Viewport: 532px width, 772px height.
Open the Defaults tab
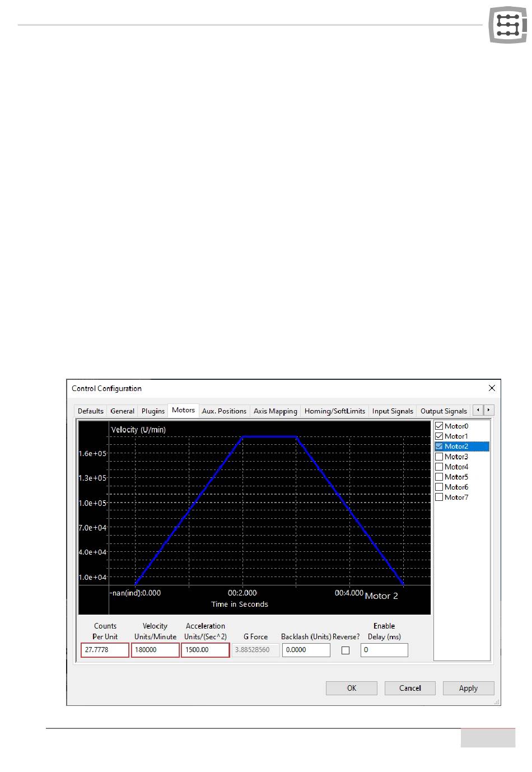click(91, 411)
